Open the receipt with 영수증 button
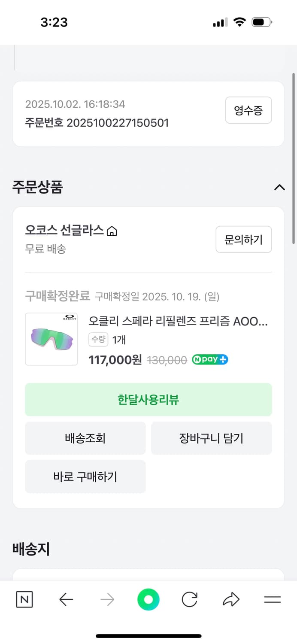The image size is (297, 644). click(x=249, y=110)
